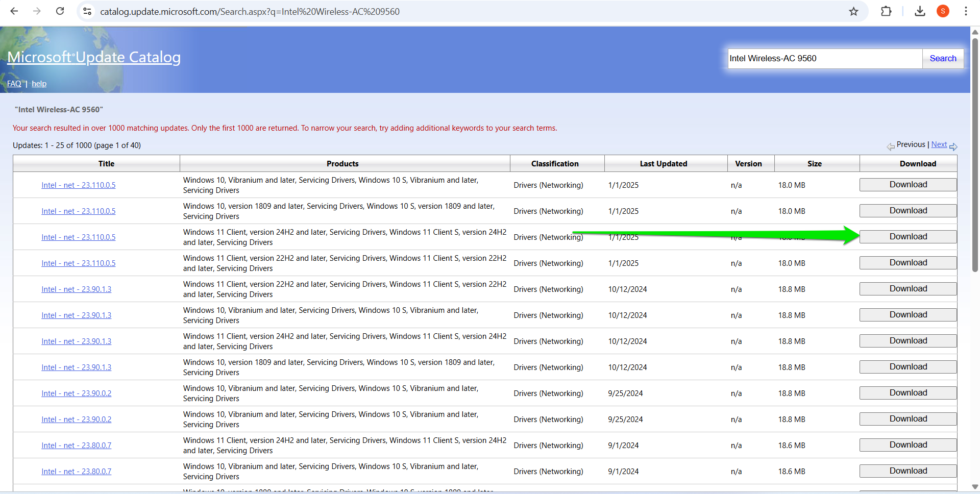Click the Next page arrow icon
Image resolution: width=980 pixels, height=494 pixels.
[x=953, y=146]
